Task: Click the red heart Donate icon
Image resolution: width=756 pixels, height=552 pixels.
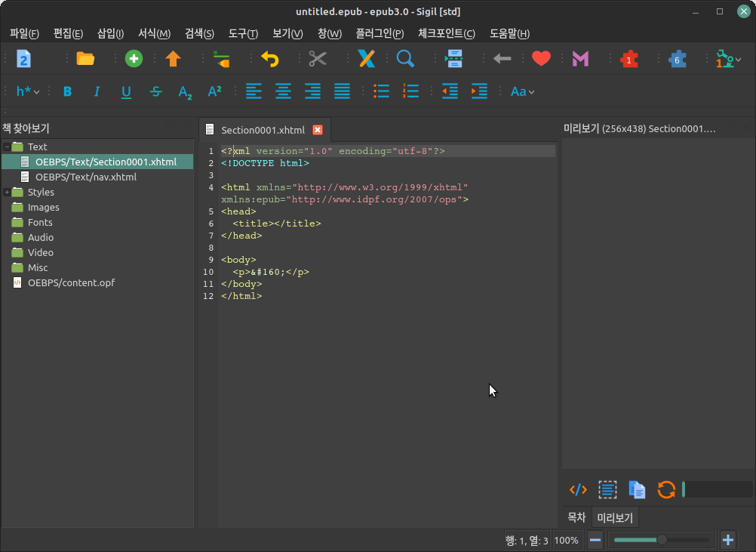Action: tap(542, 59)
